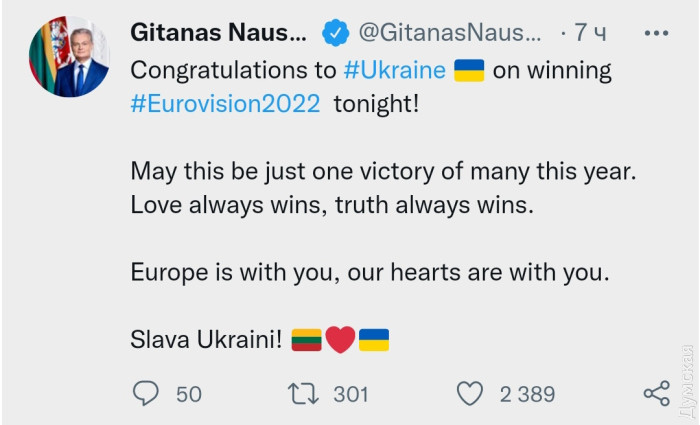Open the @GitanasNaus… handle link

450,34
